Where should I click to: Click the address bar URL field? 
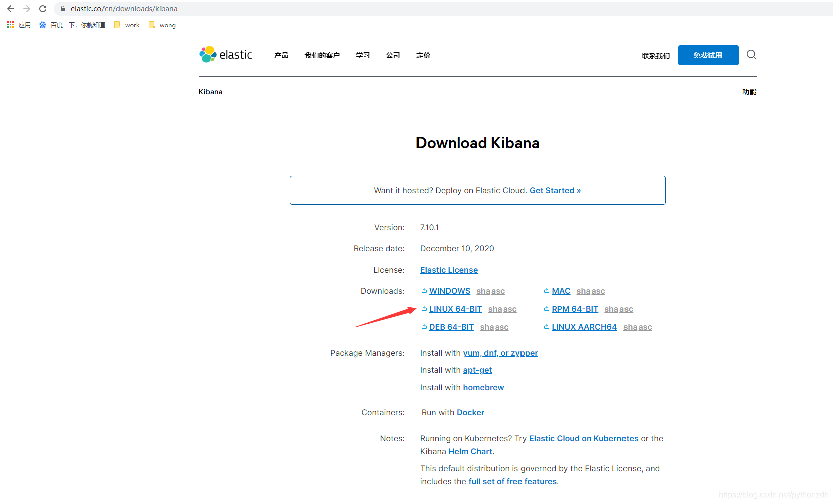click(442, 9)
